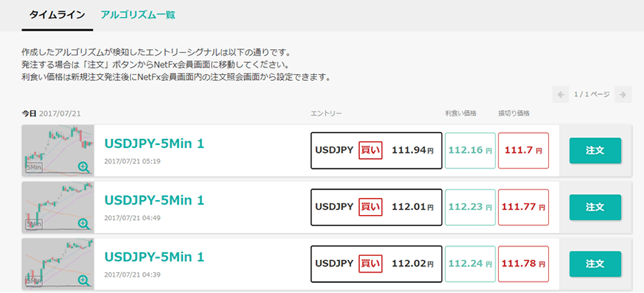Image resolution: width=644 pixels, height=293 pixels.
Task: Zoom the 05:19 chart thumbnail magnifier
Action: pos(84,167)
